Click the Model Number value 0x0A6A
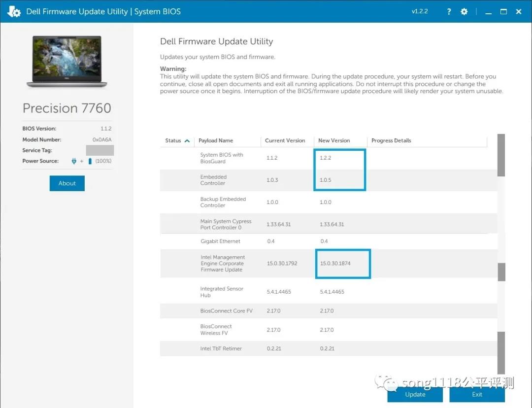This screenshot has height=408, width=532. point(102,139)
